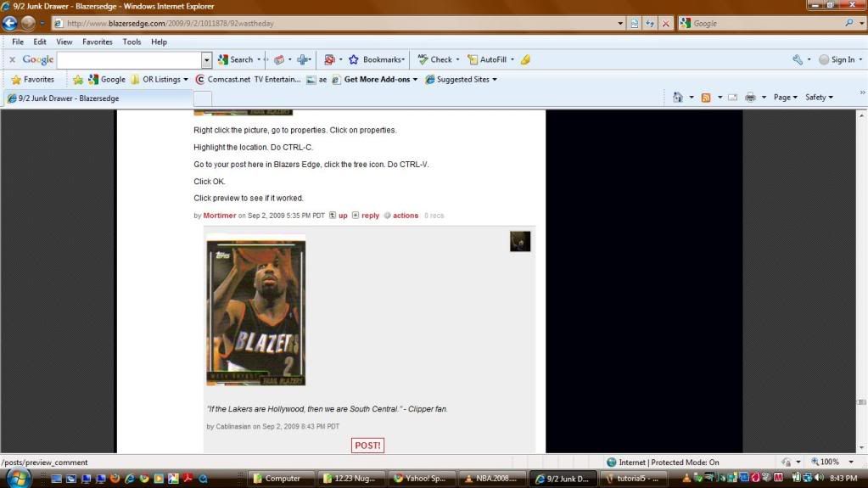Click the browser Forward arrow
868x488 pixels.
coord(28,23)
